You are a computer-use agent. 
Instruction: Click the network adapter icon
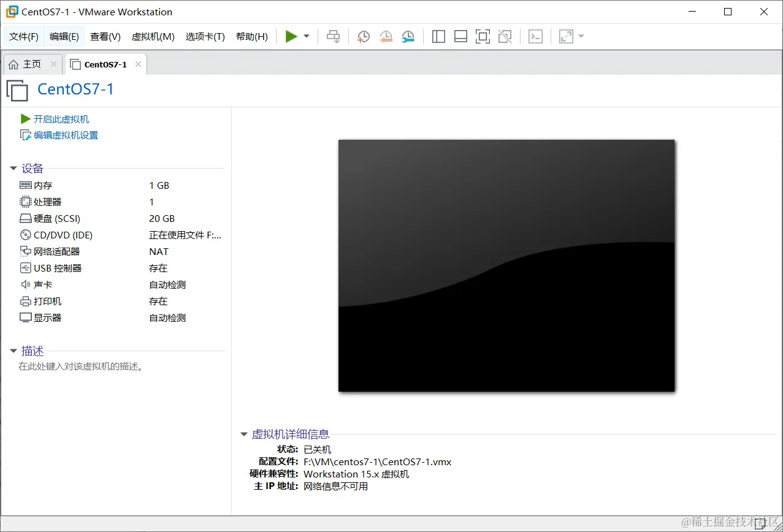point(25,251)
